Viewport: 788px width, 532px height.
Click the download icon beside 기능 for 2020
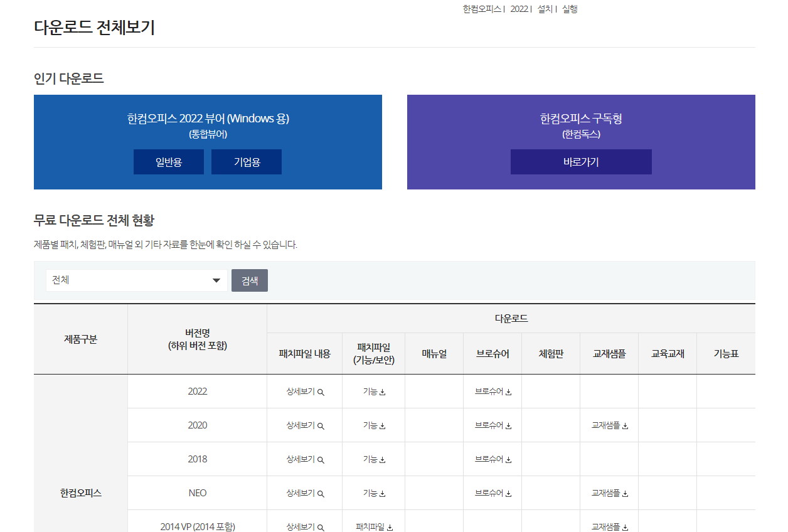tap(383, 426)
